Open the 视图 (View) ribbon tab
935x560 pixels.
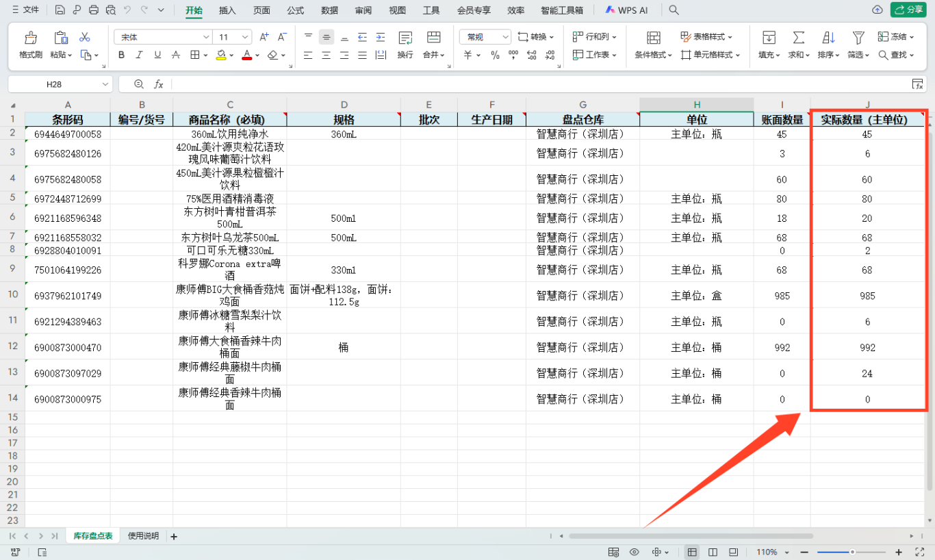point(397,10)
